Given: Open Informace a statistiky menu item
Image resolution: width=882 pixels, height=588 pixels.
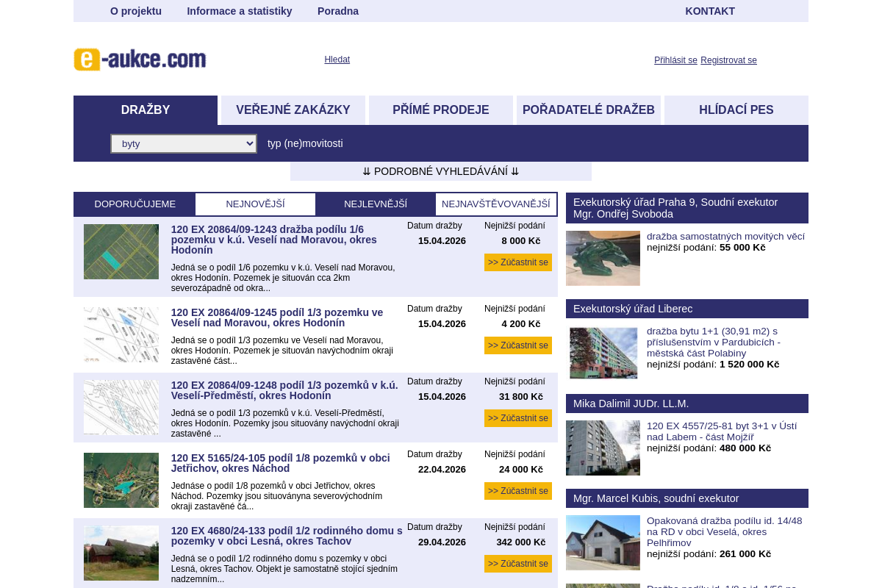Looking at the screenshot, I should (x=240, y=11).
